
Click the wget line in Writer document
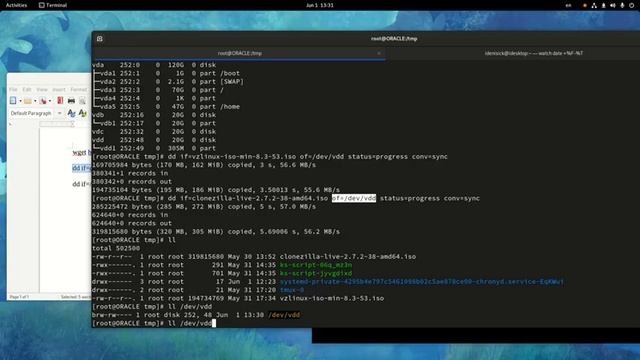click(82, 153)
